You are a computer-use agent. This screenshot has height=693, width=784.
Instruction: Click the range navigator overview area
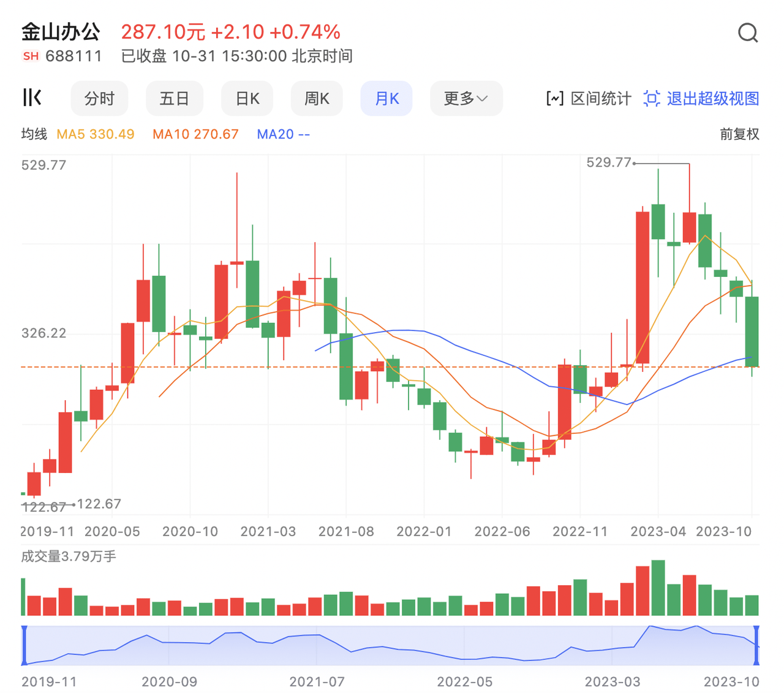(390, 645)
